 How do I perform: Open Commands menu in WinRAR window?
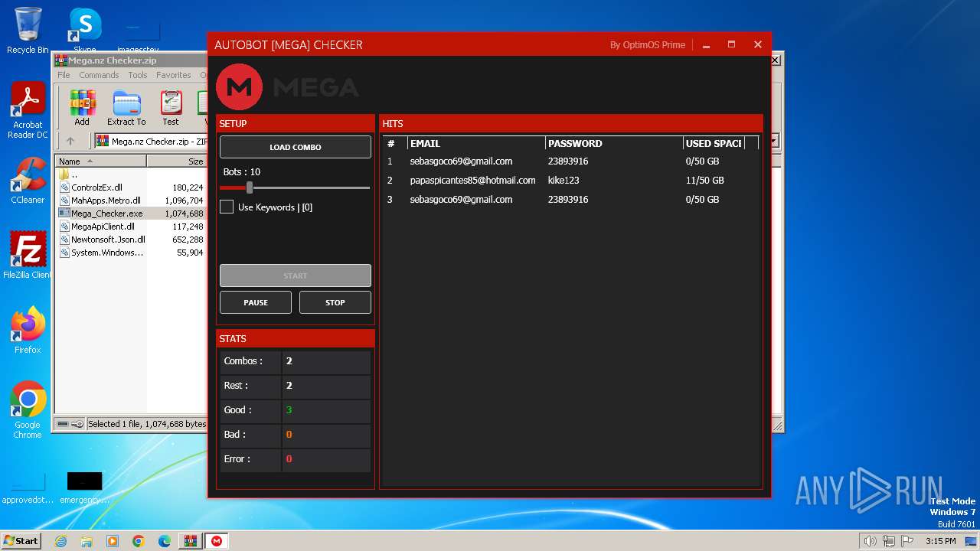click(x=99, y=75)
